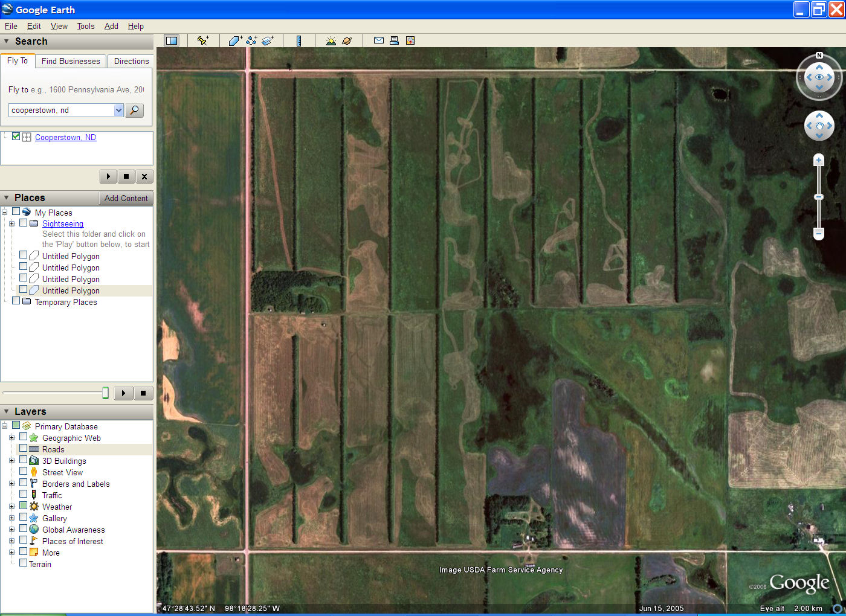Open the Help menu
846x616 pixels.
[136, 26]
